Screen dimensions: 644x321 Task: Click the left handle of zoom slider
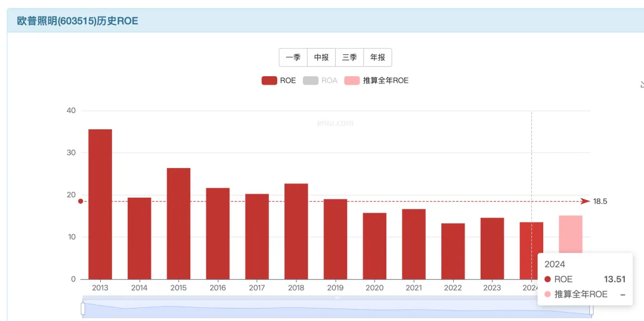point(83,308)
